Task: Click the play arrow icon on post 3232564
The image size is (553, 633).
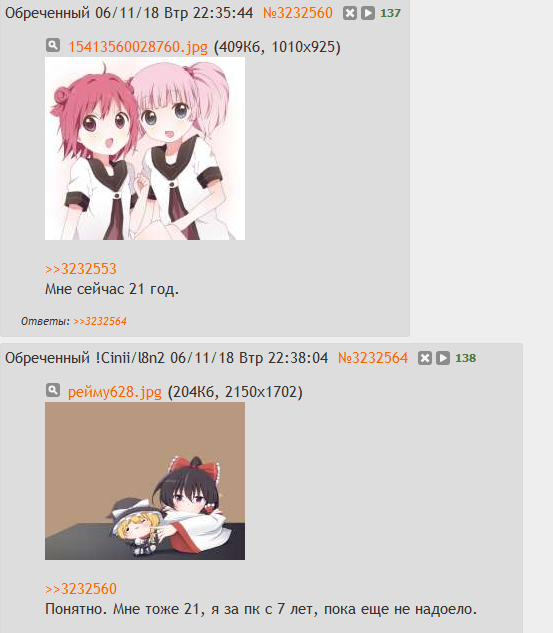Action: click(443, 358)
